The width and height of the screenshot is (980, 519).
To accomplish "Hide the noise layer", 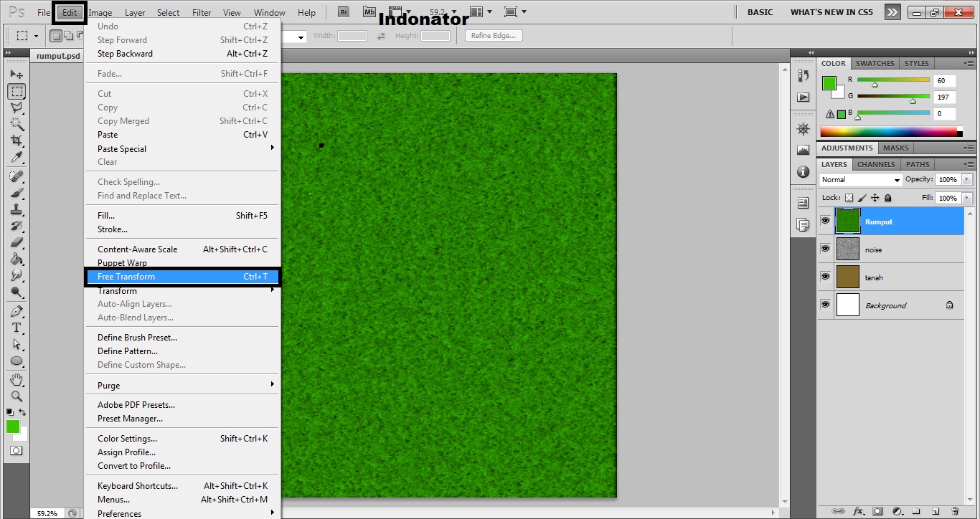I will pos(825,249).
